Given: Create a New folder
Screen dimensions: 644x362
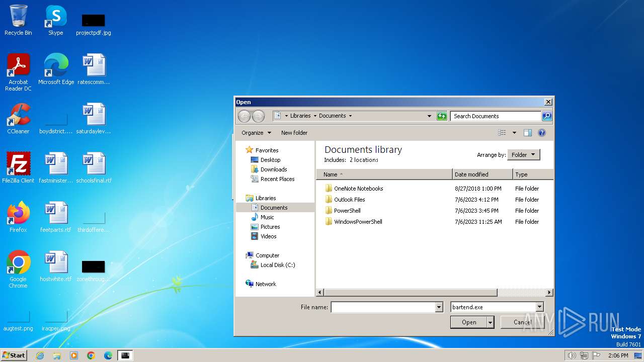Looking at the screenshot, I should [x=294, y=133].
